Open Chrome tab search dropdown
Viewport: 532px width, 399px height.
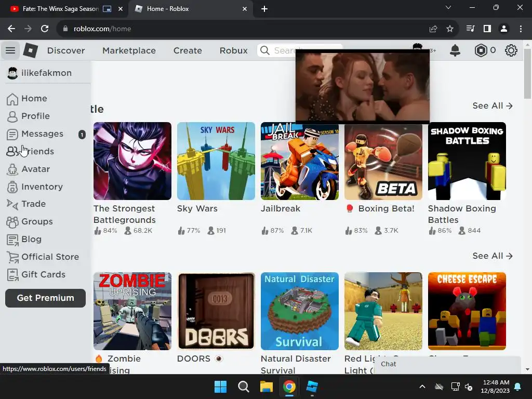(448, 7)
